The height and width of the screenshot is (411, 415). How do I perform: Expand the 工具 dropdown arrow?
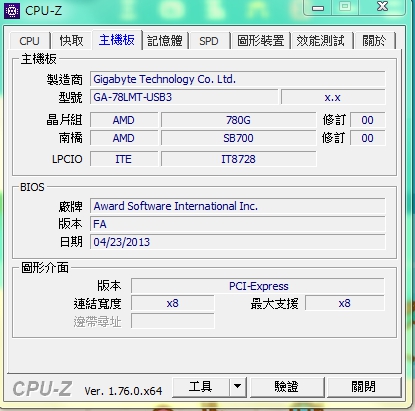[238, 387]
